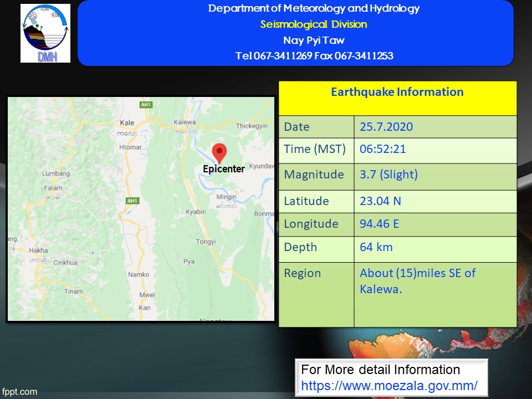Click the fppt.com watermark text
Screen dimensions: 532x399
pos(20,392)
